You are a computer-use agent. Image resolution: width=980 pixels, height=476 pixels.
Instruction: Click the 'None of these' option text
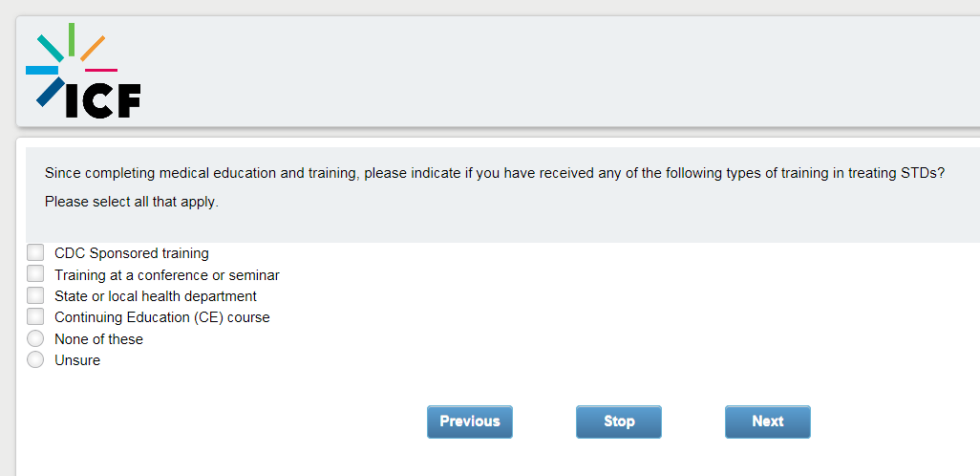click(x=98, y=339)
